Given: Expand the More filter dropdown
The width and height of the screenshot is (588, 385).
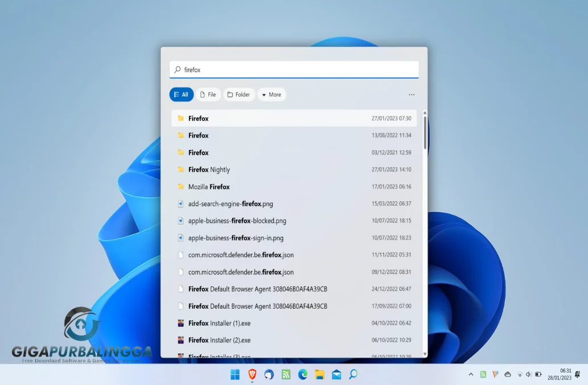Looking at the screenshot, I should click(272, 94).
